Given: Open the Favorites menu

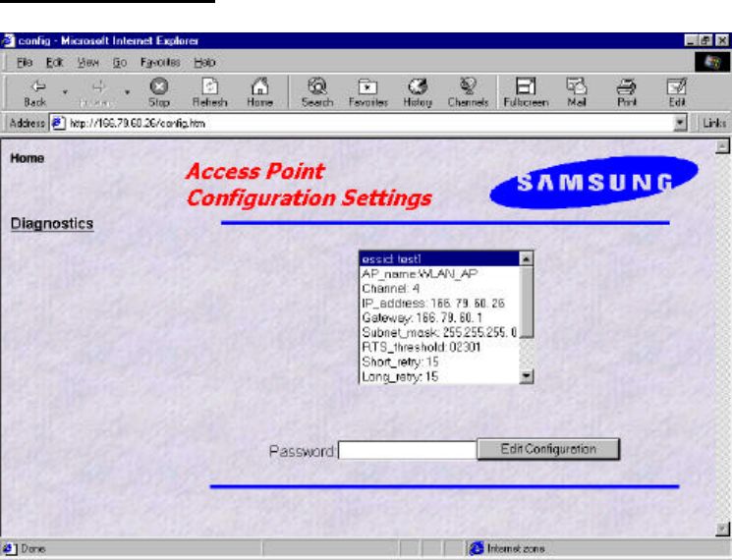Looking at the screenshot, I should 160,62.
